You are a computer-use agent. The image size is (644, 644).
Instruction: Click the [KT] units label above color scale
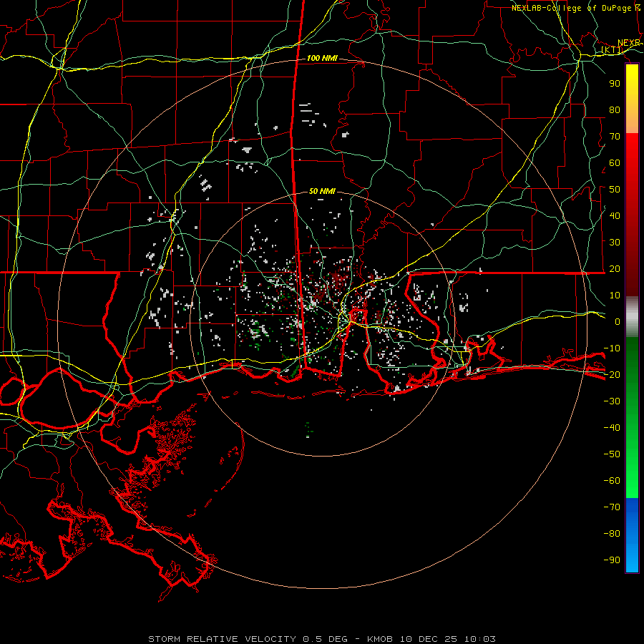(612, 50)
